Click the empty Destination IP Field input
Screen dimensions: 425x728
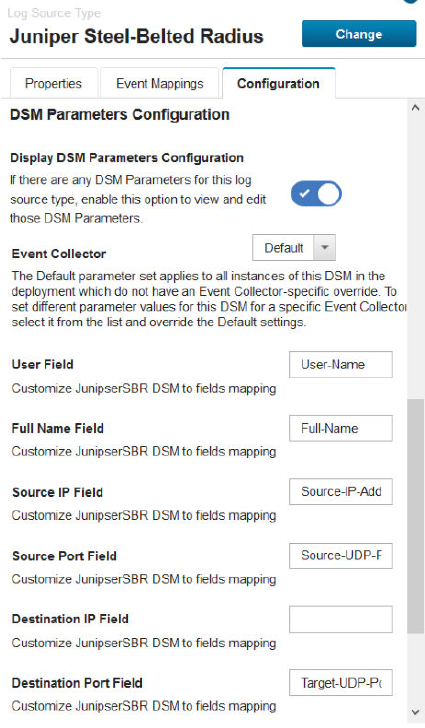coord(340,619)
